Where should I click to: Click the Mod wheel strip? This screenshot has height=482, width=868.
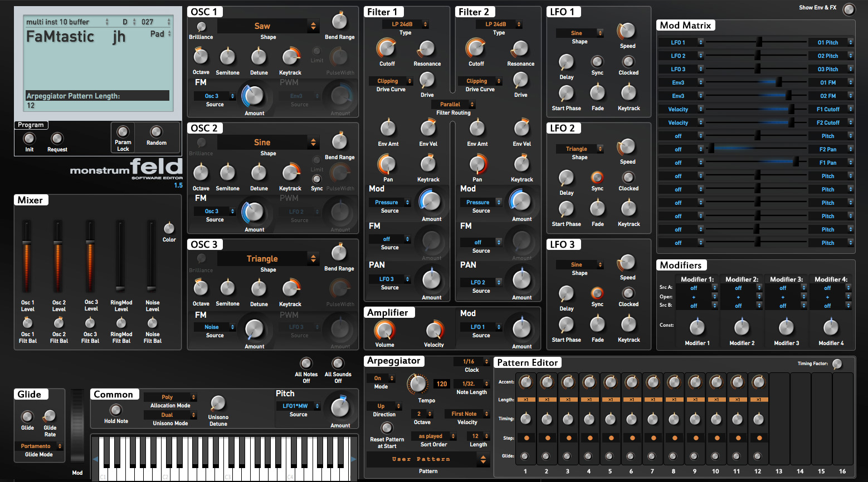(77, 426)
